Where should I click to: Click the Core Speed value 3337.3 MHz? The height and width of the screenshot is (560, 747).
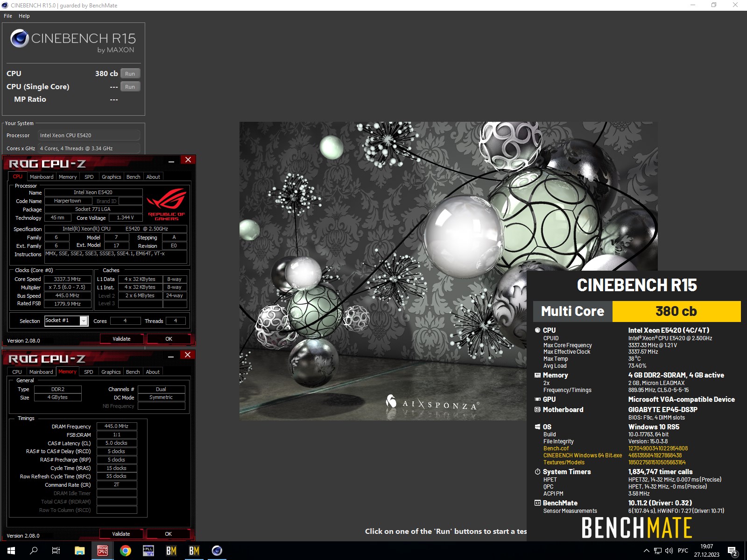[67, 279]
